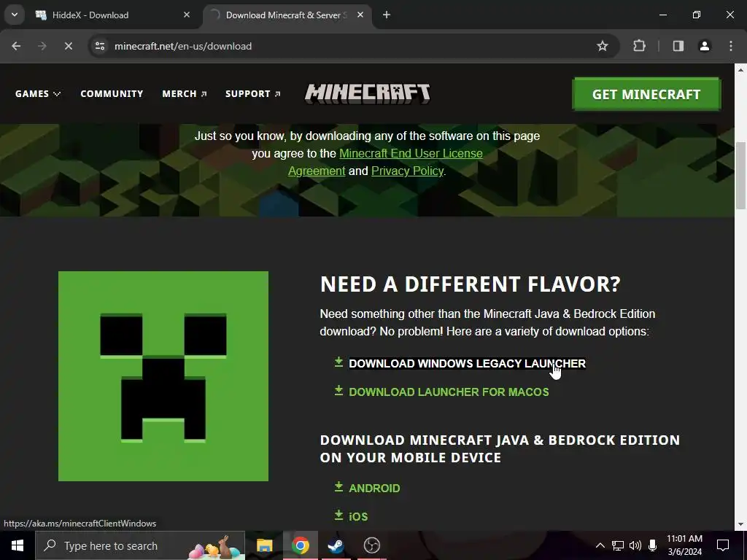Close the Download Minecraft tab
The height and width of the screenshot is (560, 747).
click(x=360, y=15)
